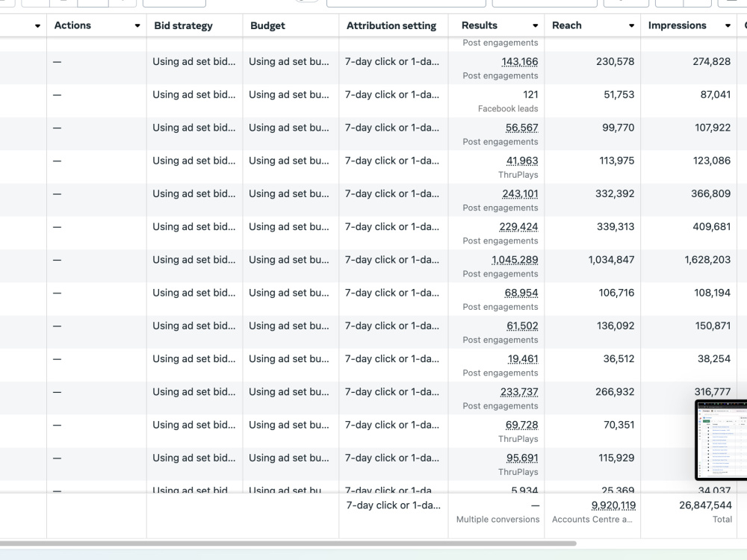The width and height of the screenshot is (747, 560).
Task: Select impressions value 1,628,203
Action: coord(707,260)
